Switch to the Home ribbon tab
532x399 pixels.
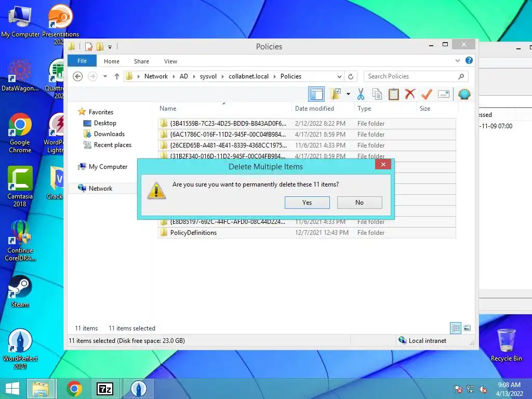coord(112,61)
